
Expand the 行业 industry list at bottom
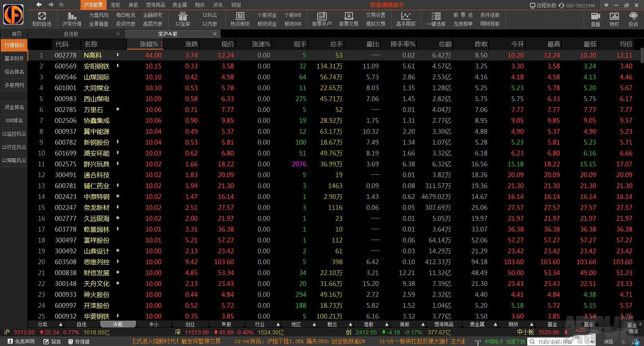[278, 324]
